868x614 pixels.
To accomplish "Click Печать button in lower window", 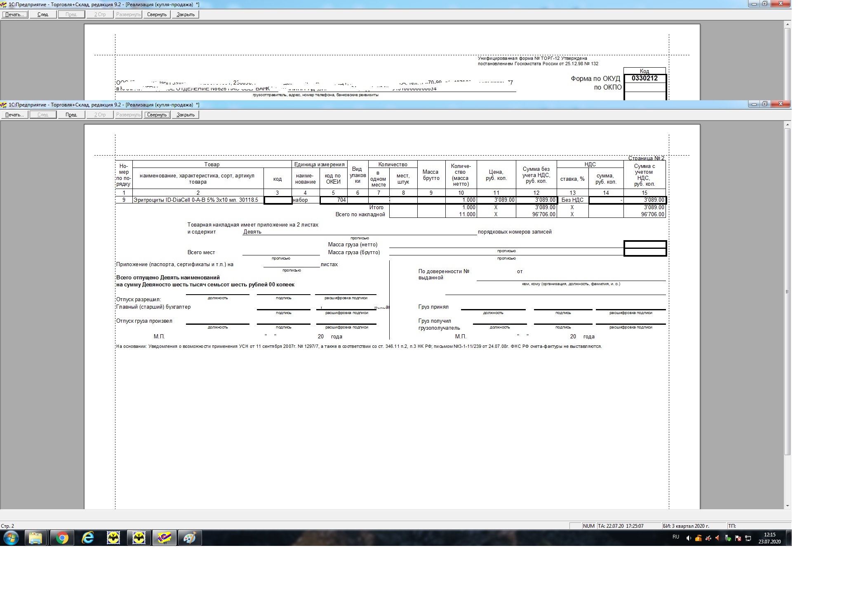I will [14, 115].
